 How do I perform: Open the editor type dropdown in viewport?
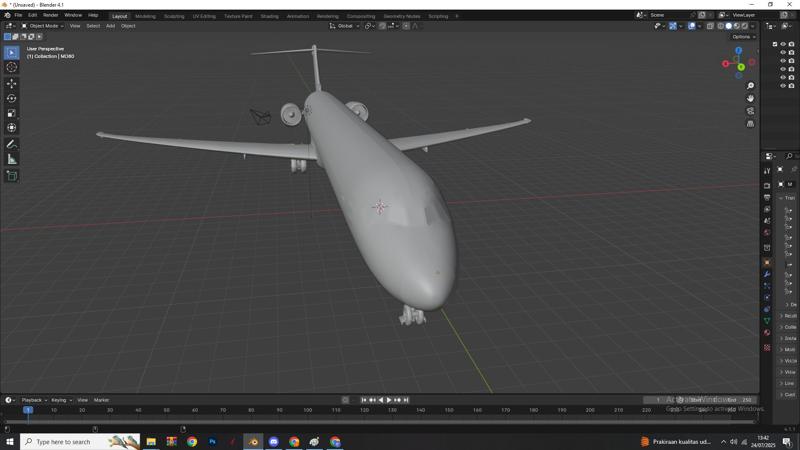[x=10, y=26]
